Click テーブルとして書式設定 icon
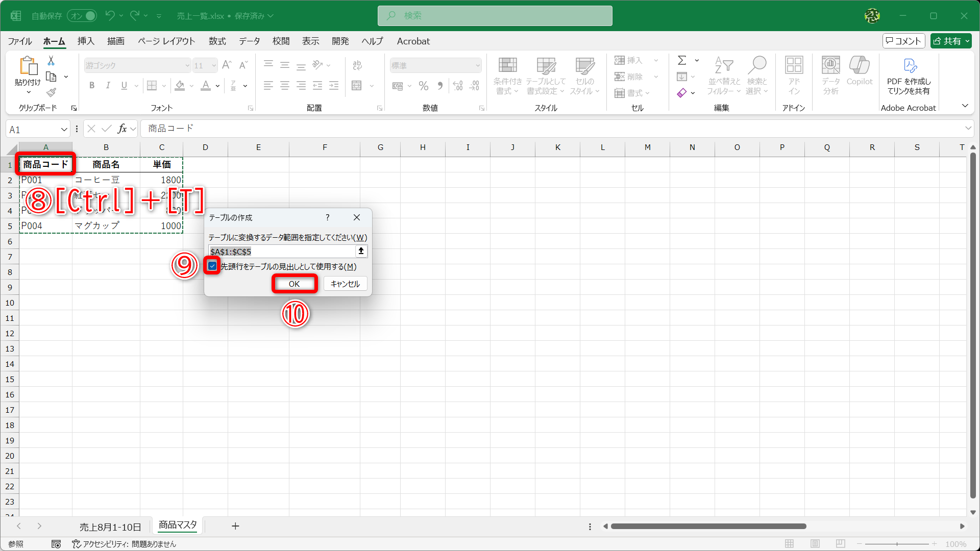 click(545, 76)
